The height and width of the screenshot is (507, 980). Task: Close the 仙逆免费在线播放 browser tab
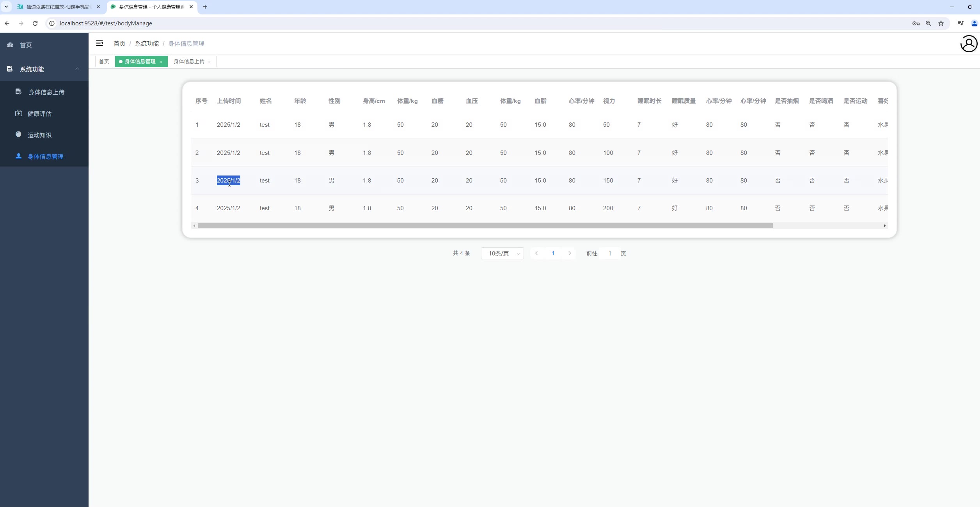(98, 7)
